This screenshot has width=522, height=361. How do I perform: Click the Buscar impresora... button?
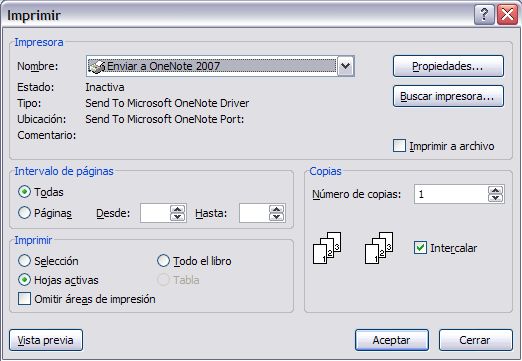(448, 96)
